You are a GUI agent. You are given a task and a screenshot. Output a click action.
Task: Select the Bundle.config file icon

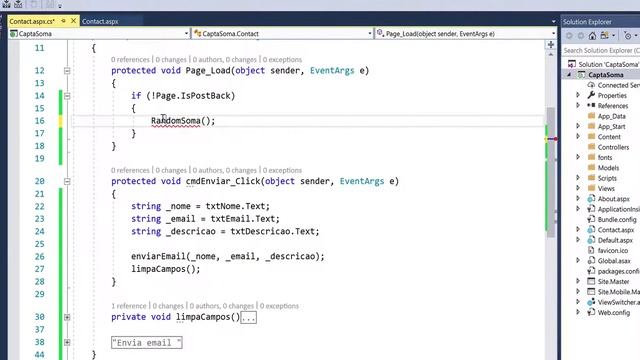591,219
